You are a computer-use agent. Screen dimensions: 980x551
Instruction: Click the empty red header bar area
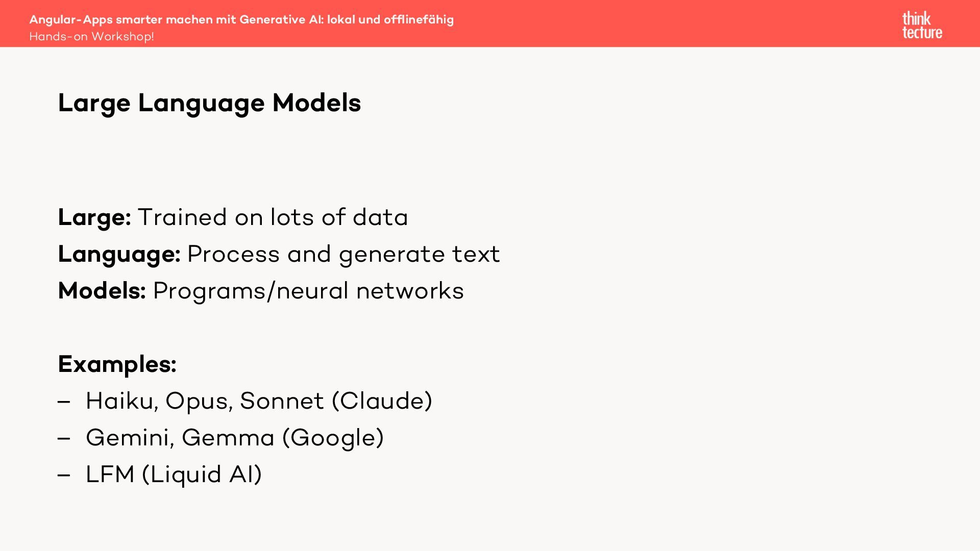(664, 23)
